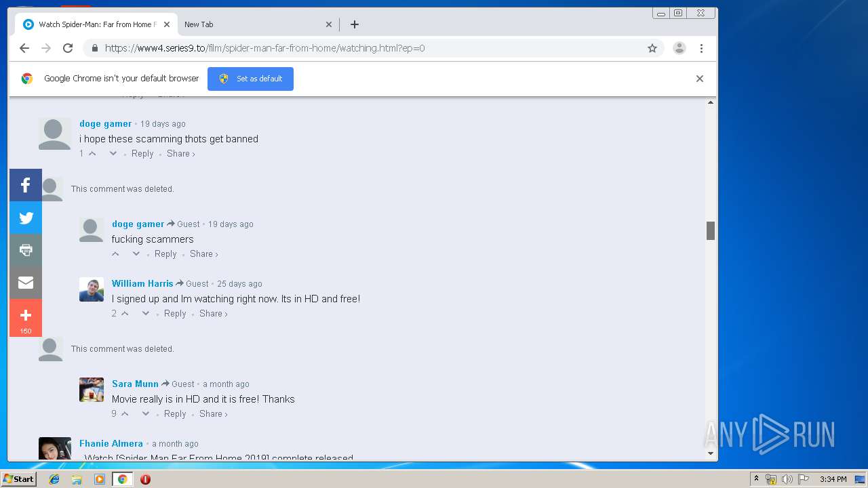Screen dimensions: 868x488
Task: Expand Share on William Harris's comment
Action: [x=213, y=314]
